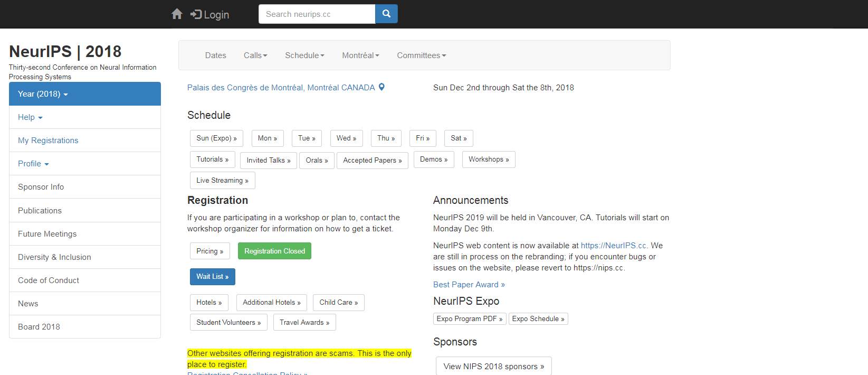View the Wed schedule
Screen dimensions: 868x375
pyautogui.click(x=346, y=138)
